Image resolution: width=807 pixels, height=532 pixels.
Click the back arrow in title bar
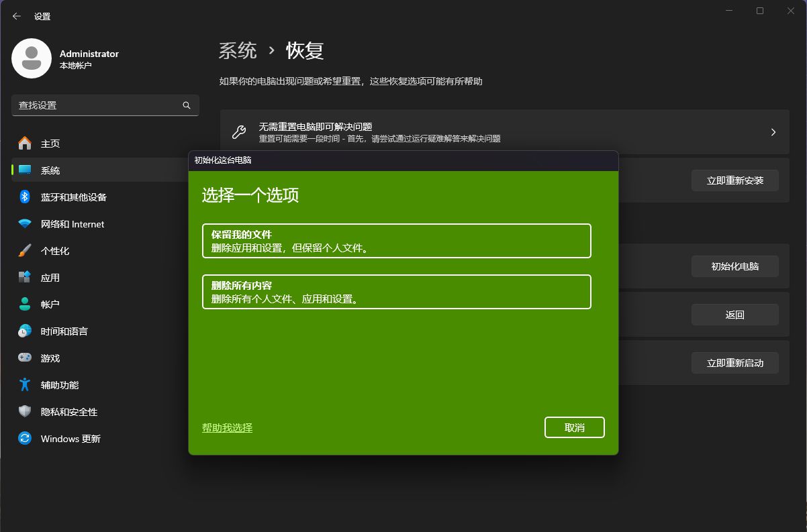[17, 16]
